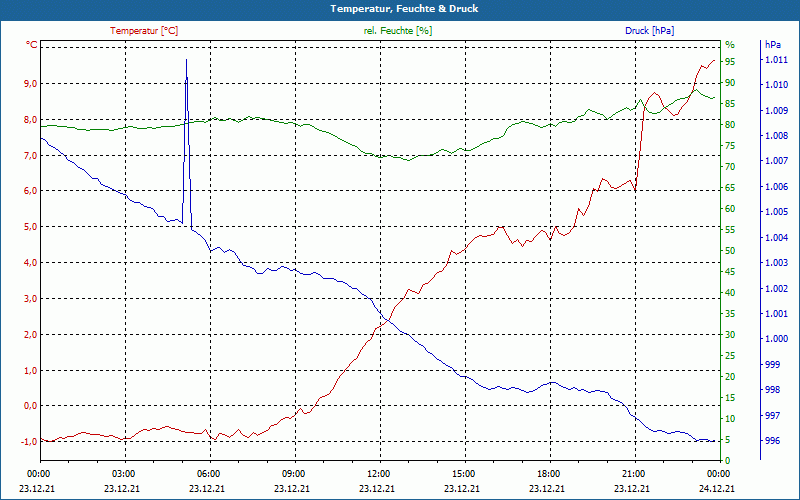Click the '18:00' time axis label

548,473
